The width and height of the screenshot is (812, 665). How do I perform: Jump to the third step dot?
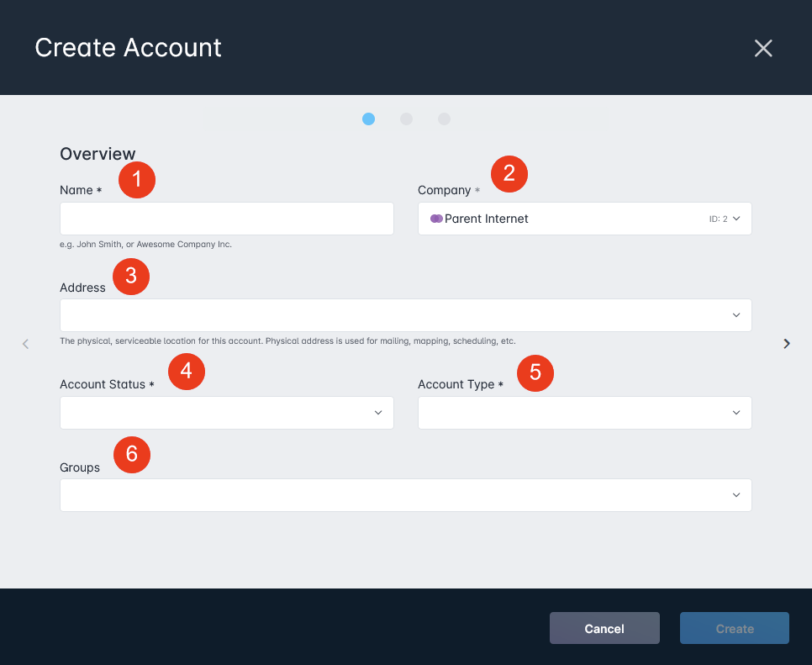coord(445,119)
